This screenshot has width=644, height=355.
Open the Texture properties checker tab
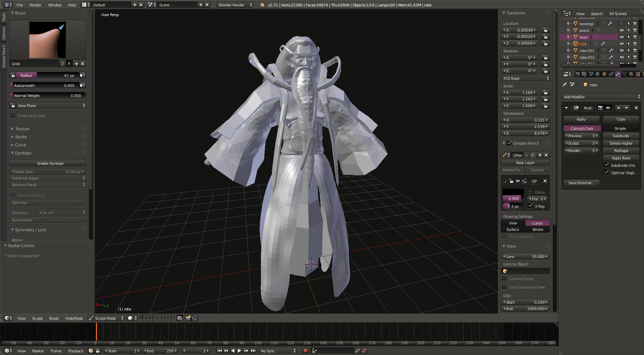coord(638,74)
